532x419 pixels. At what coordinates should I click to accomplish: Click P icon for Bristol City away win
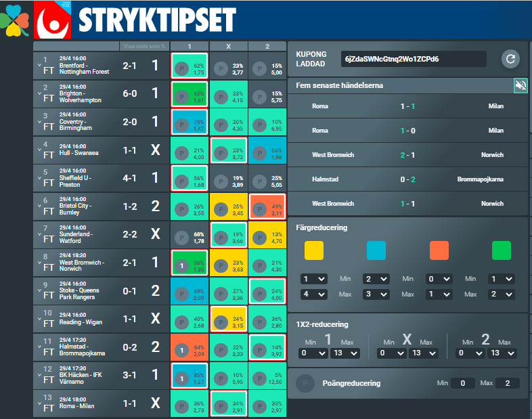259,209
